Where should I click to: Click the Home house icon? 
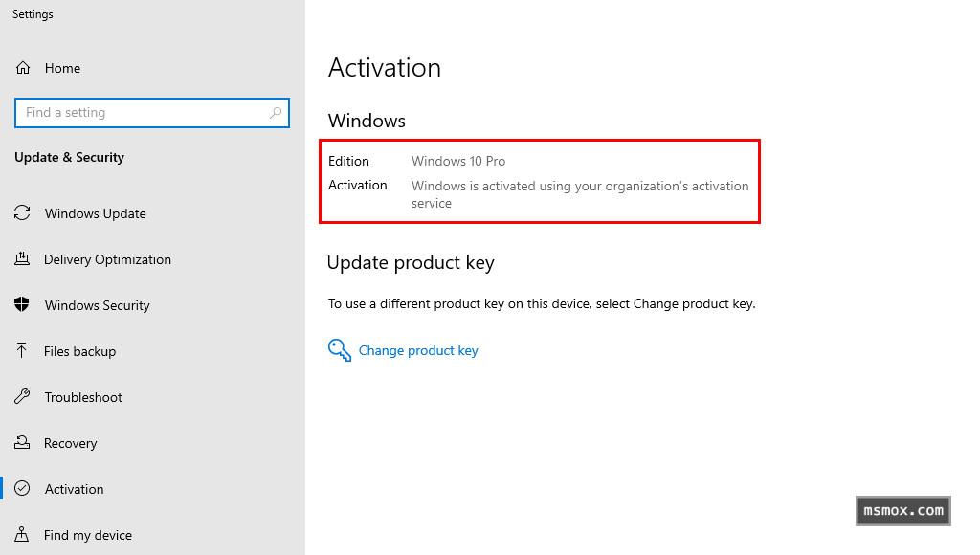23,68
